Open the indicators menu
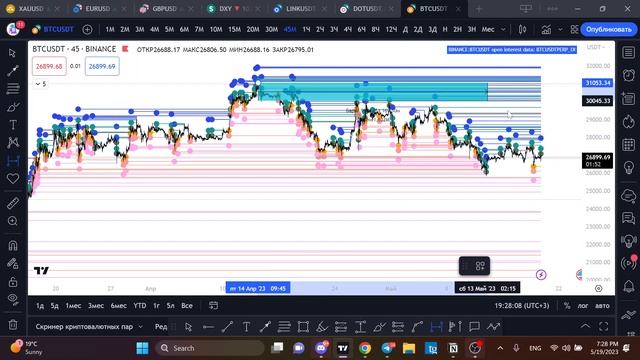The width and height of the screenshot is (640, 360). click(546, 29)
